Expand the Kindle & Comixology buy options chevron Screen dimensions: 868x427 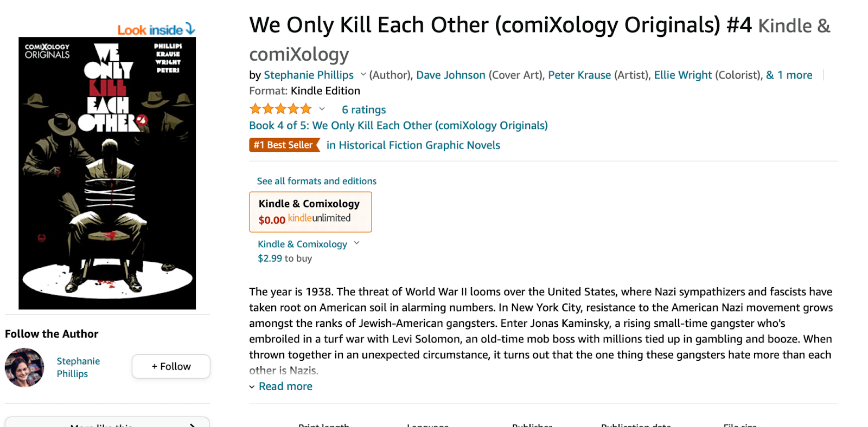point(356,243)
